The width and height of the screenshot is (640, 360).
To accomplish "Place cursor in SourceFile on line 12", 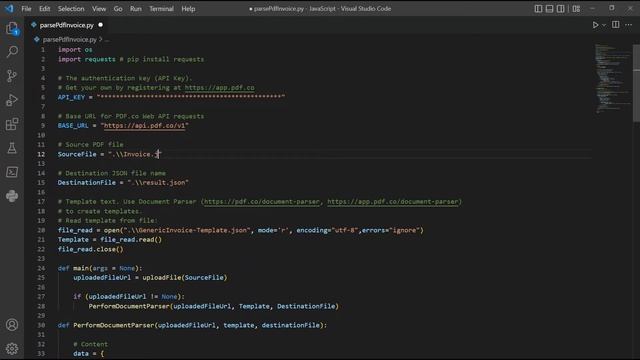I will (77, 154).
